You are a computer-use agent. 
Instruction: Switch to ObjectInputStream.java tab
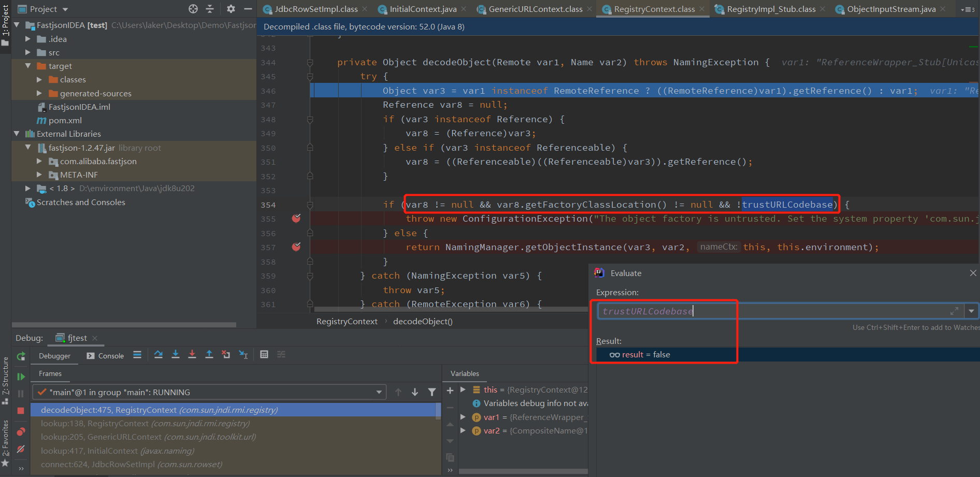pos(891,9)
